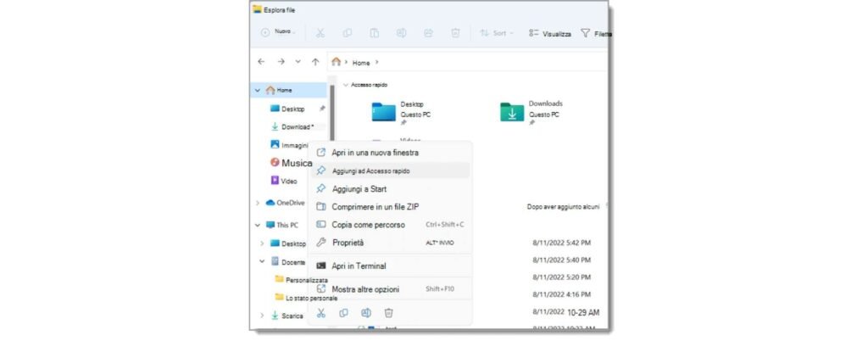Click the Delete trash icon in top toolbar
This screenshot has width=868, height=341.
(455, 33)
